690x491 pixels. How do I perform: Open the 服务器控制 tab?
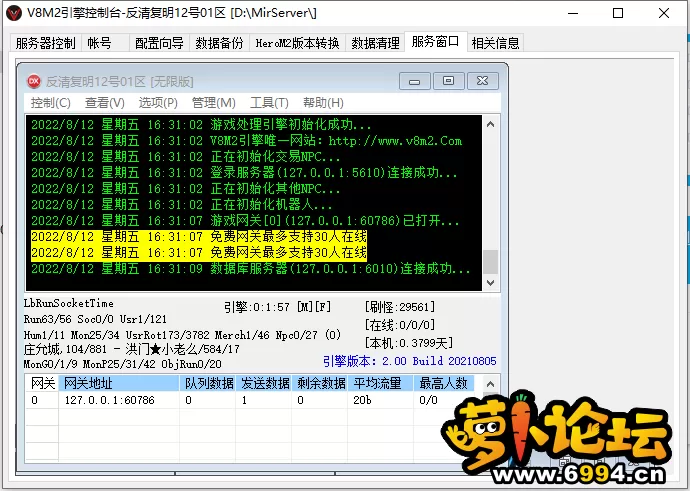point(45,43)
